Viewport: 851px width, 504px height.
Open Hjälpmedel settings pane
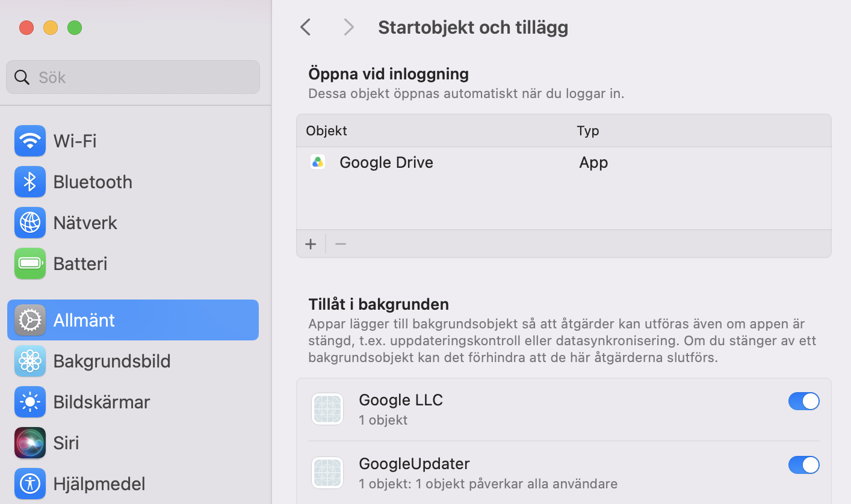click(133, 484)
